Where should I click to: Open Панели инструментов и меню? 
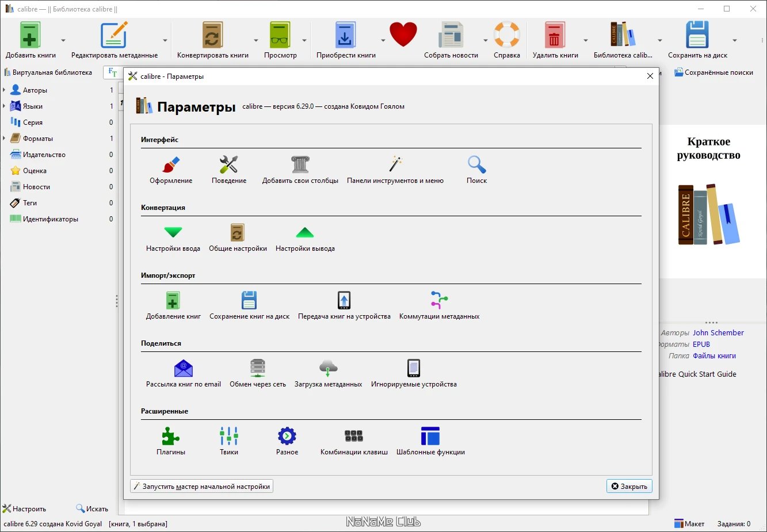click(x=395, y=170)
